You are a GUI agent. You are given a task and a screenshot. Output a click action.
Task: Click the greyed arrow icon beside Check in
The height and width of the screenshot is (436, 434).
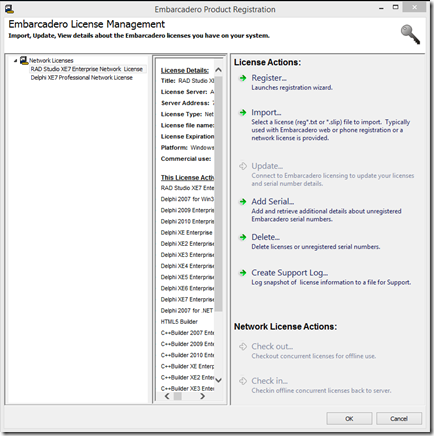(243, 381)
